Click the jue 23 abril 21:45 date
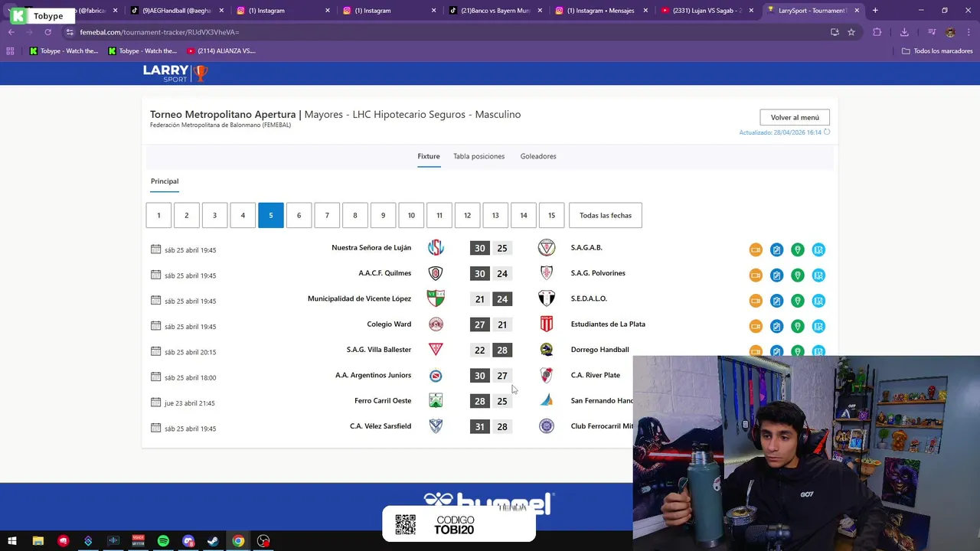Screen dimensions: 980x551 [190, 403]
